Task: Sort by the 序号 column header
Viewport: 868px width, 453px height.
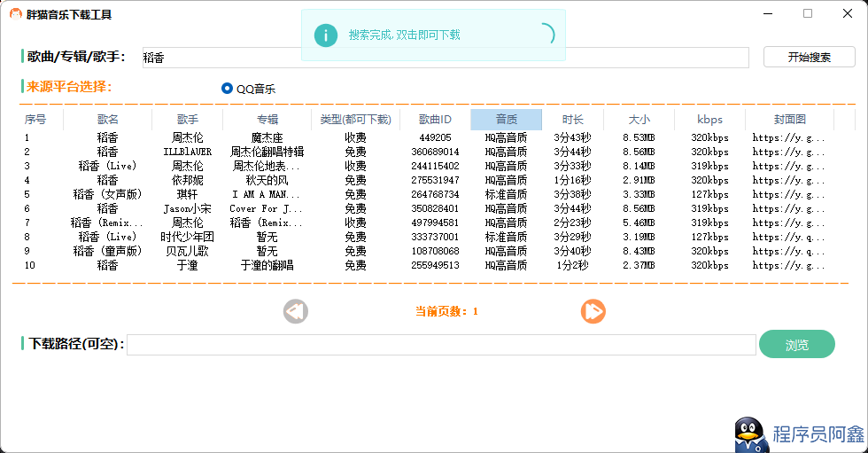Action: [x=35, y=120]
